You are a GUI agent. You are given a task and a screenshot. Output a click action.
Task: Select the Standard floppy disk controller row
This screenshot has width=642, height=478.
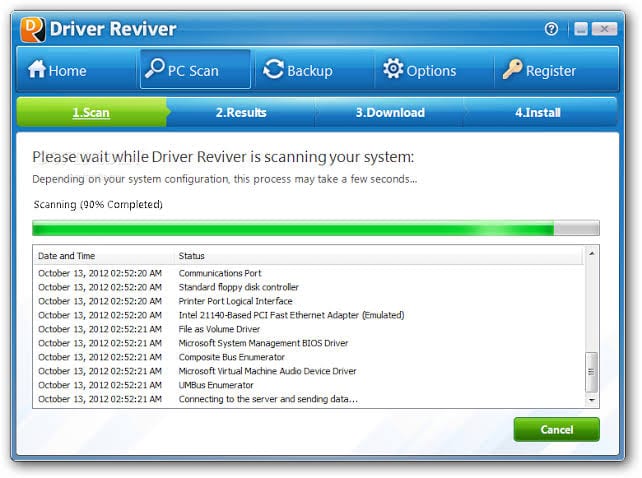click(238, 287)
